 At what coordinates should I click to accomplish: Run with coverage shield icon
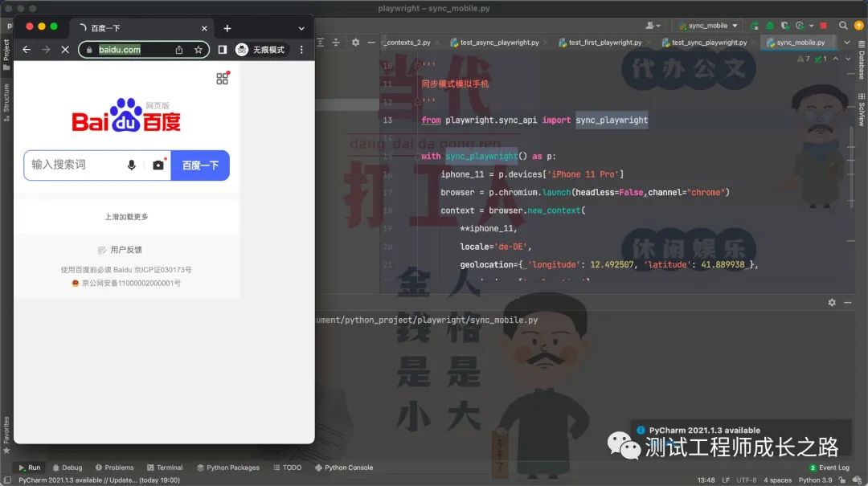[784, 26]
